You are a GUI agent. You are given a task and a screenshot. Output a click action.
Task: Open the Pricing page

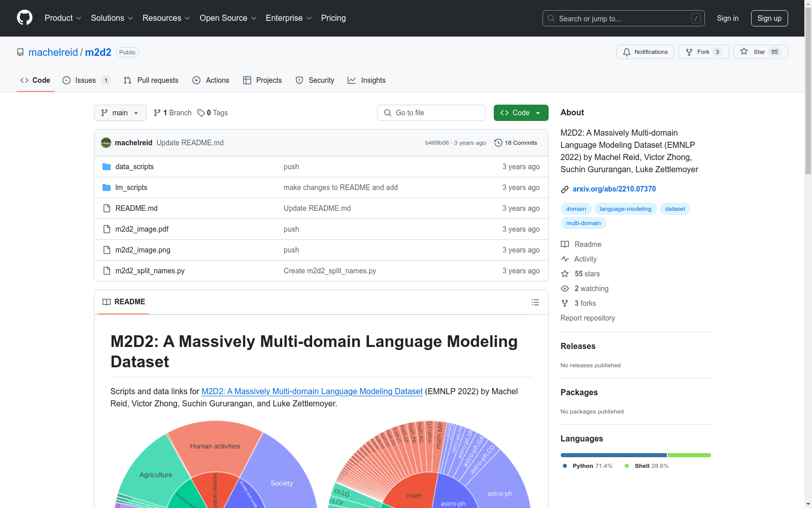coord(333,18)
